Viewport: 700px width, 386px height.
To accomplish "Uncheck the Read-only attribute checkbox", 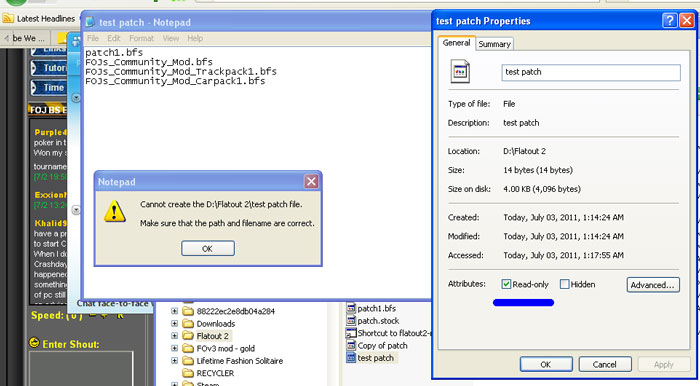I will (x=506, y=284).
